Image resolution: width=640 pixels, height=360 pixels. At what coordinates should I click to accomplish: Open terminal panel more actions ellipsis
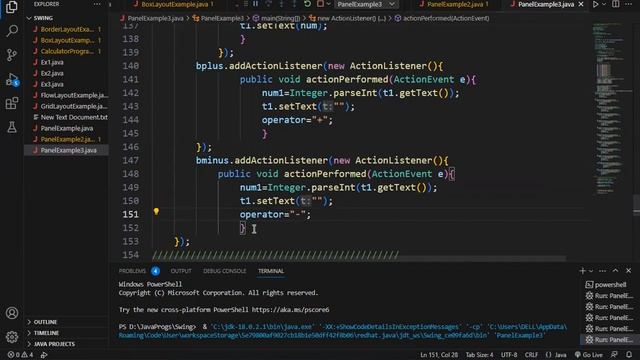click(x=602, y=271)
